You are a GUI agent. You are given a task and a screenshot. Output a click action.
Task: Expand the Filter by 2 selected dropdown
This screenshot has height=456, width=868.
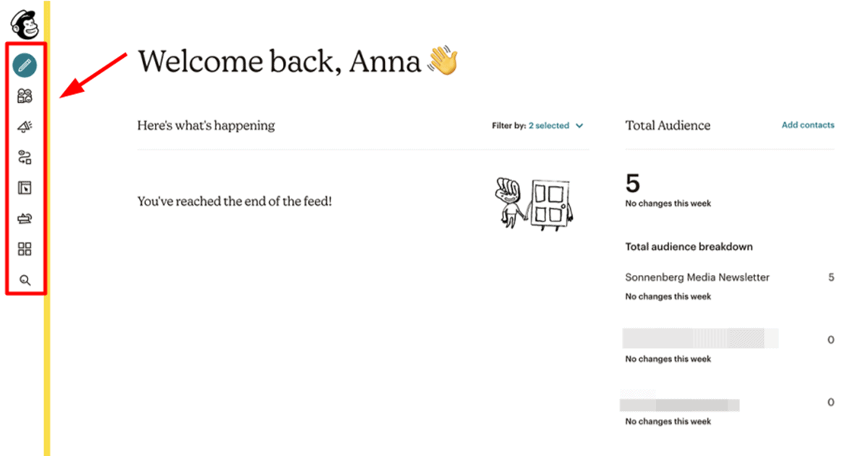coord(537,126)
